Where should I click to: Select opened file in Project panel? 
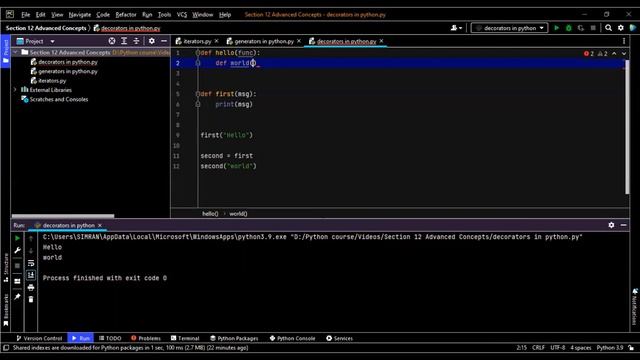(112, 41)
